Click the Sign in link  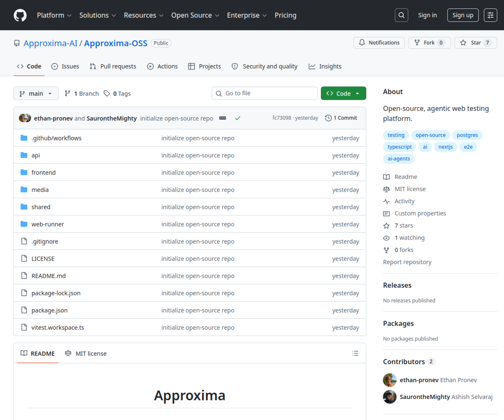click(x=427, y=15)
